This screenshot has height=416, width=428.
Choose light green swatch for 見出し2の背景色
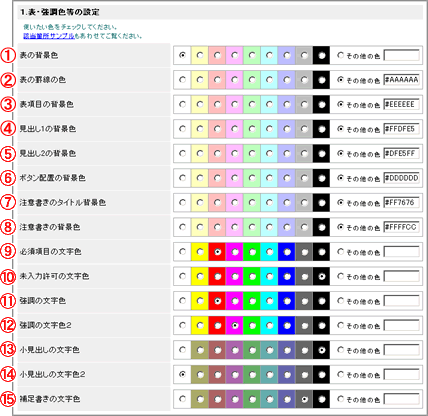click(252, 154)
